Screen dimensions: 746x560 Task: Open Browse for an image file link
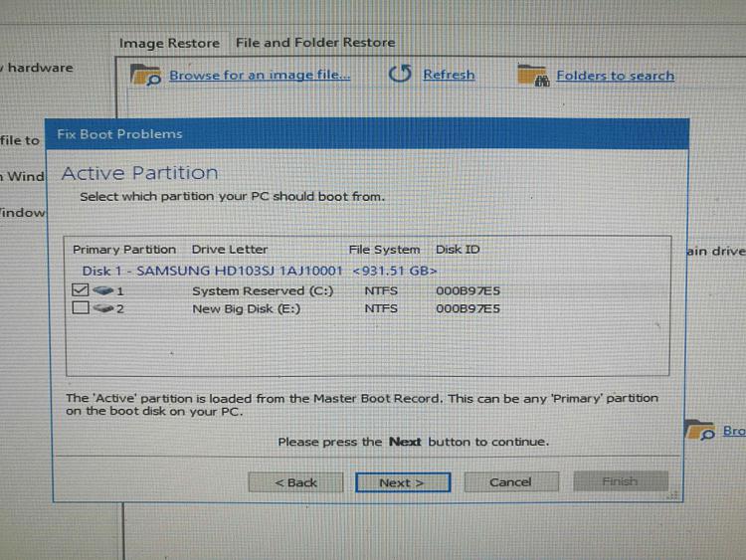point(260,76)
